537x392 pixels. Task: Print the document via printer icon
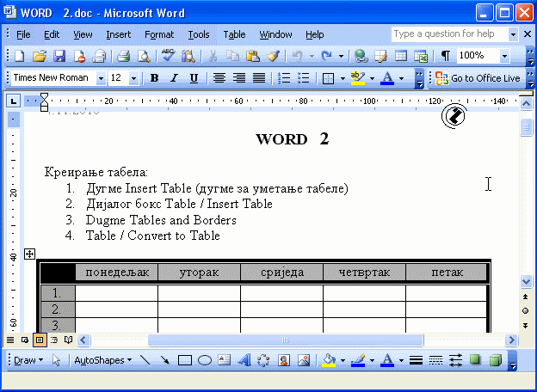tap(123, 56)
